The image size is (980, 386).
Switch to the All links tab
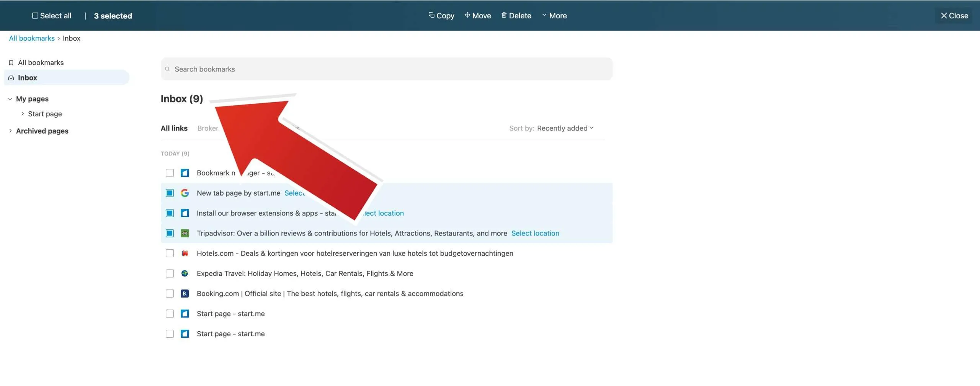coord(174,128)
